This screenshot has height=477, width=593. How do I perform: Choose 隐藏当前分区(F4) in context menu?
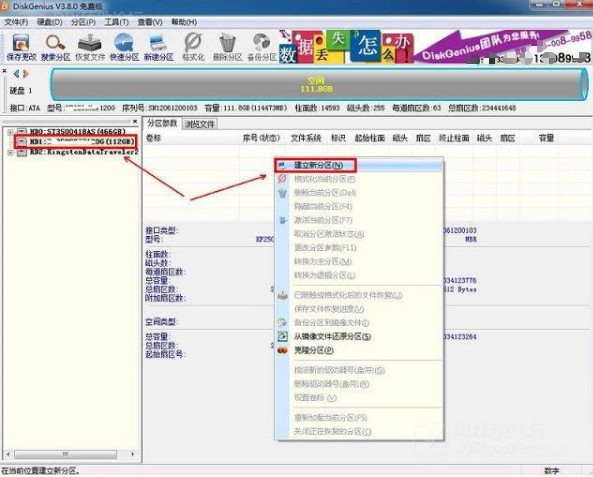coord(359,207)
